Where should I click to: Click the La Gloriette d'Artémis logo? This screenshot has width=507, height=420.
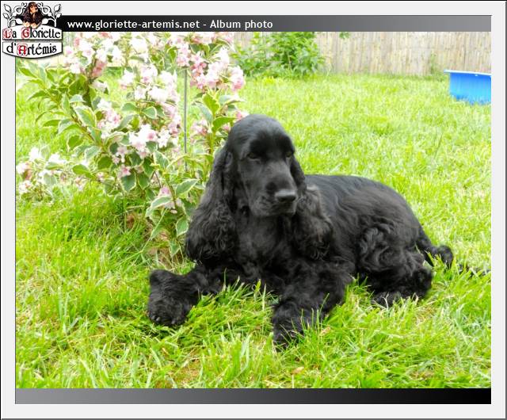coord(32,30)
